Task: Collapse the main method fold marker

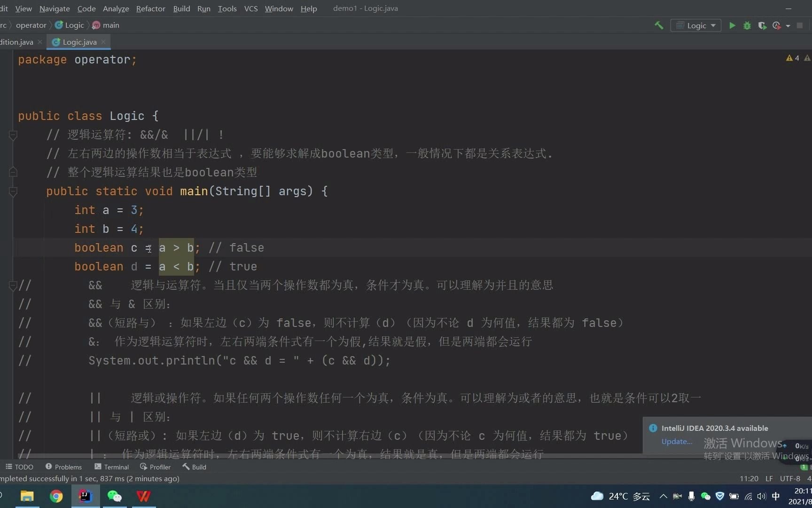Action: [13, 191]
